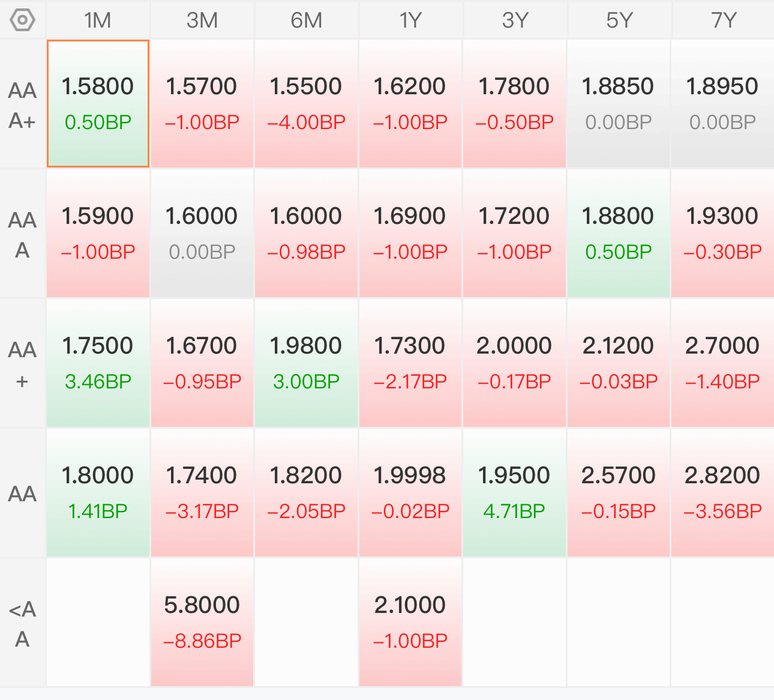
Task: Open AA 1Y cell 1.9998
Action: point(410,493)
